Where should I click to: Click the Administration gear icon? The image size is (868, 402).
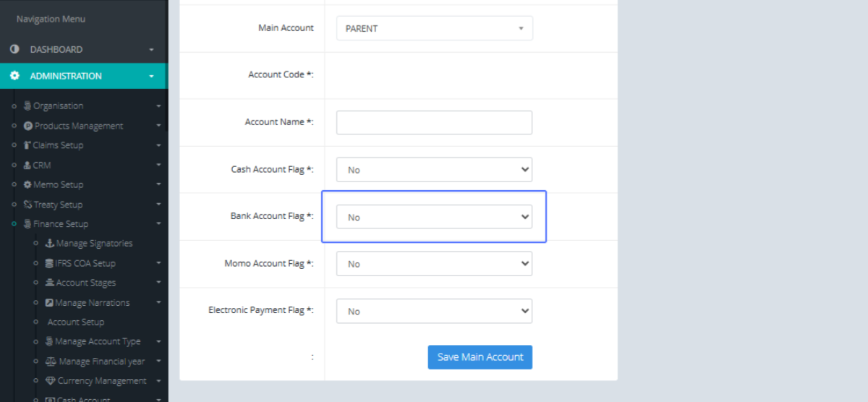pos(14,76)
